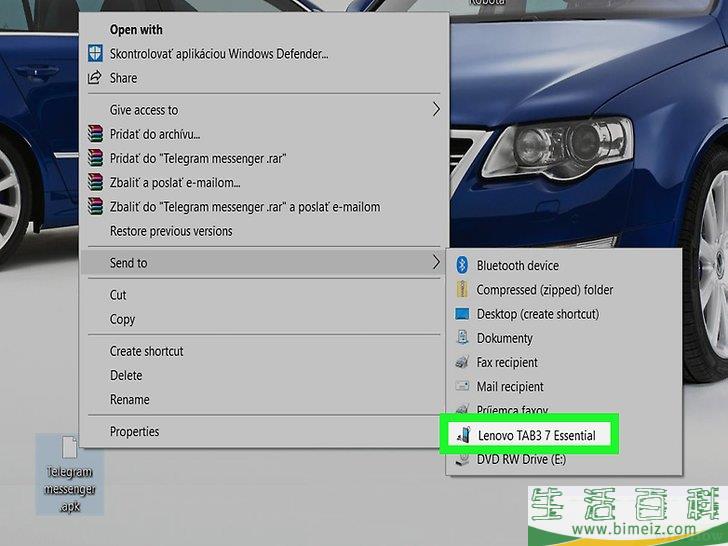728x546 pixels.
Task: Open the Send to menu entry
Action: (264, 262)
